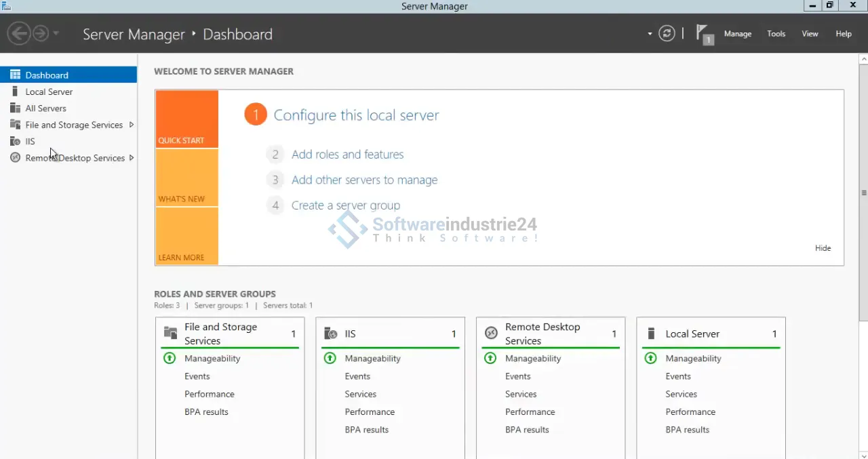Open the navigation history dropdown arrow
This screenshot has height=459, width=868.
click(x=56, y=33)
